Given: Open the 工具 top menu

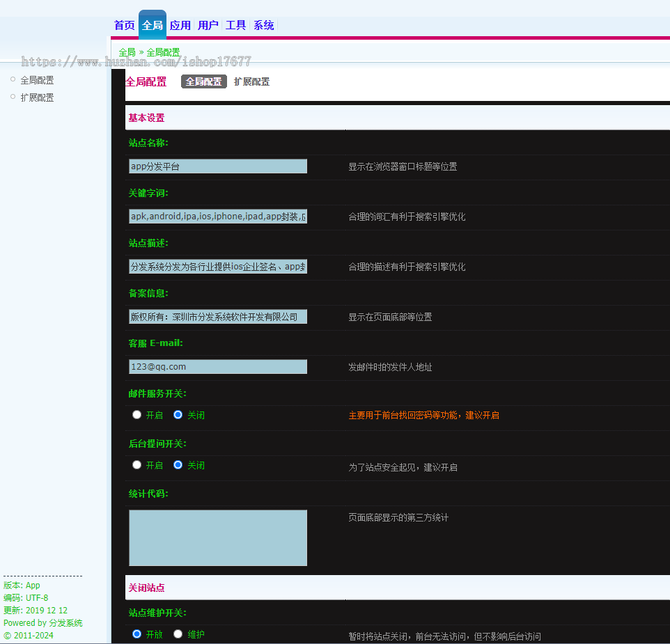Looking at the screenshot, I should 236,25.
